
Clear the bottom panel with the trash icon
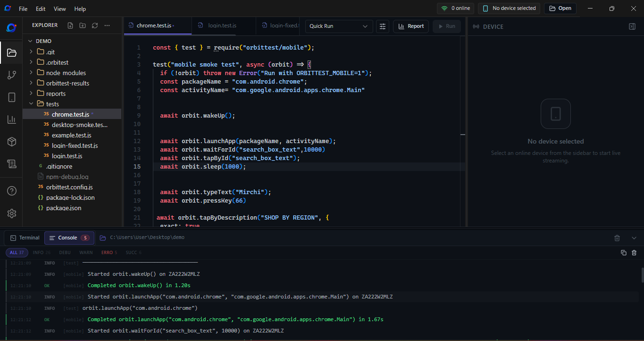point(617,238)
